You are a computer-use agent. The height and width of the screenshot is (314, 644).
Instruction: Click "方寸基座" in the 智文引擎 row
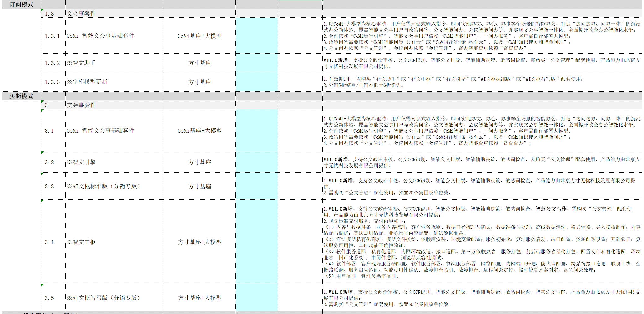coord(200,162)
